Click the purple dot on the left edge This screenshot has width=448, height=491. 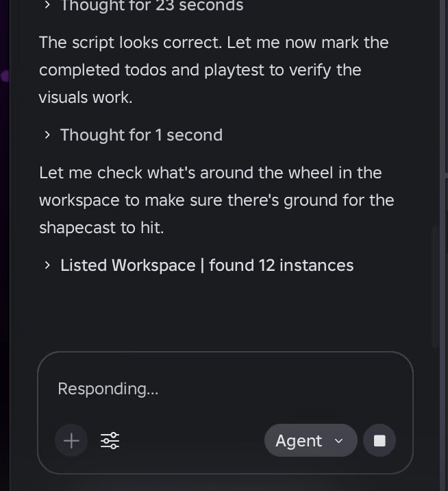coord(4,76)
